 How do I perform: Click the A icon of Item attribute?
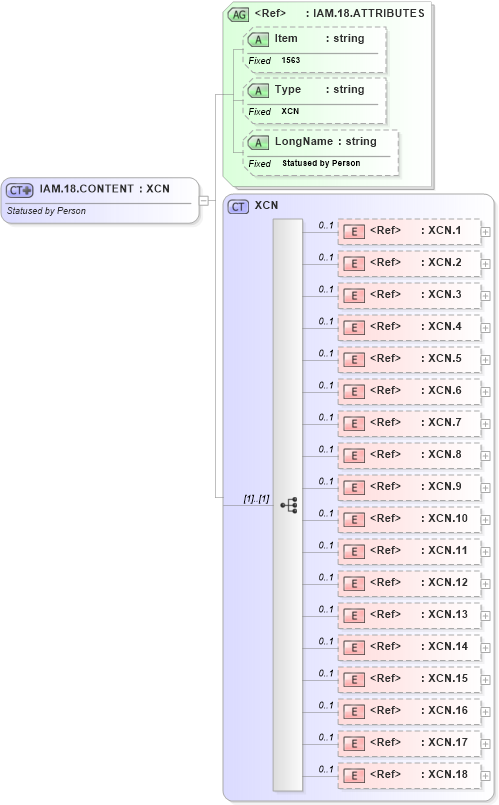258,40
